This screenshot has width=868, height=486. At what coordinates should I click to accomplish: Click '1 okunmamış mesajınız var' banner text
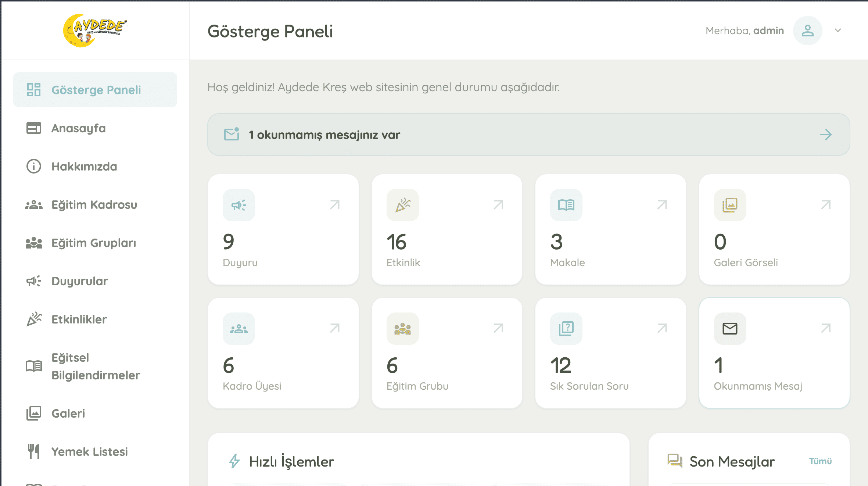click(324, 135)
